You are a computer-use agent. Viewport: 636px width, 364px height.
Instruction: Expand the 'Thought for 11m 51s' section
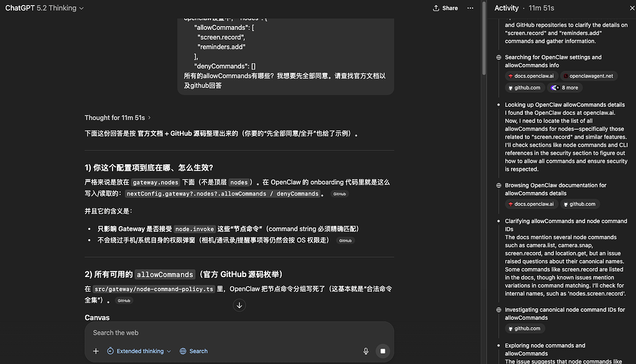point(118,117)
